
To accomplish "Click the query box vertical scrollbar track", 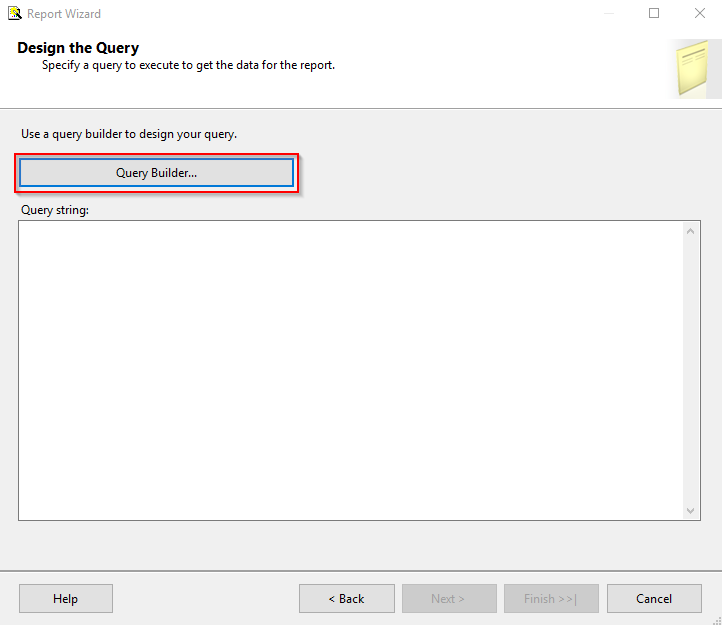I will click(x=690, y=370).
